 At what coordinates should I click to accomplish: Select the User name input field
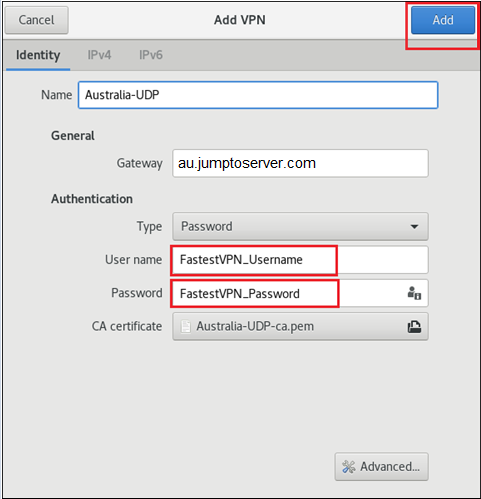coord(300,260)
